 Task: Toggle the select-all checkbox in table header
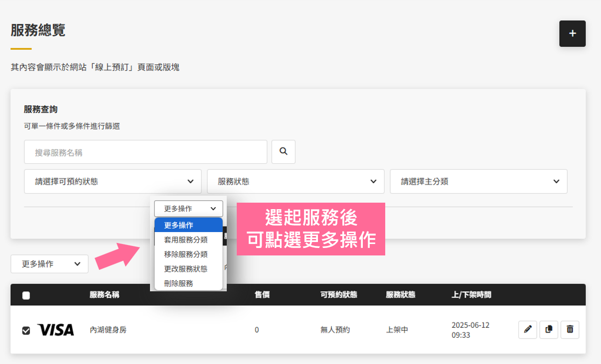tap(26, 295)
